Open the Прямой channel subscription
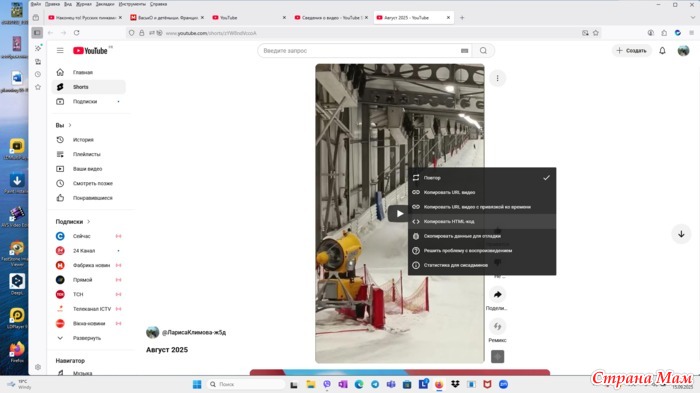 88,280
